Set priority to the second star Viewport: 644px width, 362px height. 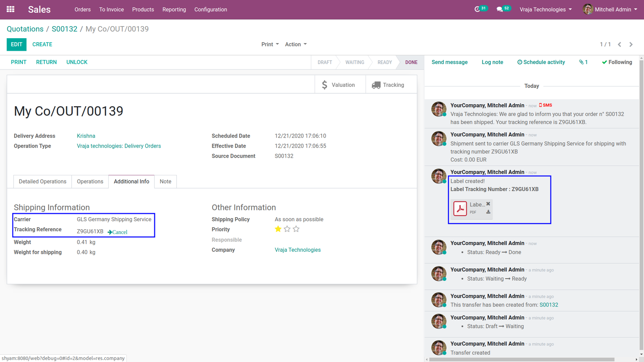[x=287, y=229]
